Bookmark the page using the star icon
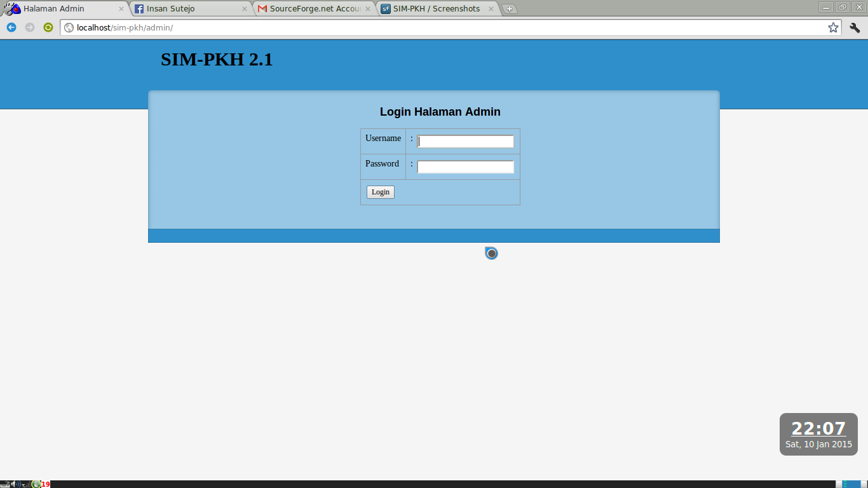Image resolution: width=868 pixels, height=488 pixels. 832,28
